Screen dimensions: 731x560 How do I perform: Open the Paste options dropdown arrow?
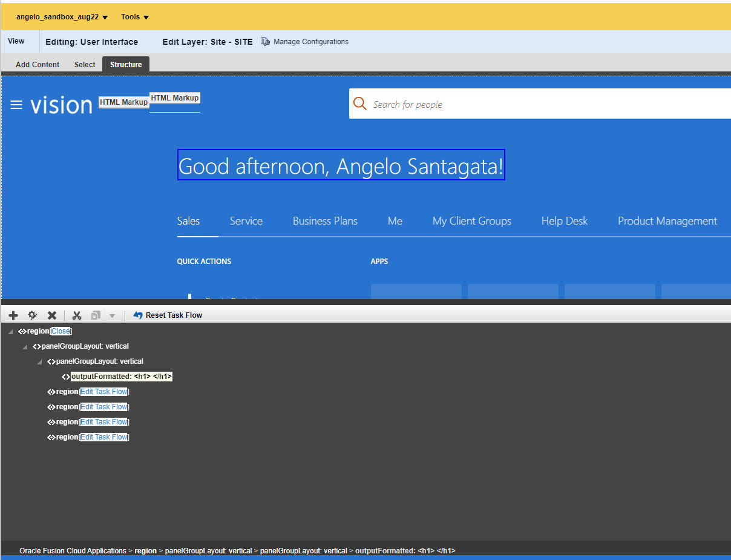pos(112,316)
